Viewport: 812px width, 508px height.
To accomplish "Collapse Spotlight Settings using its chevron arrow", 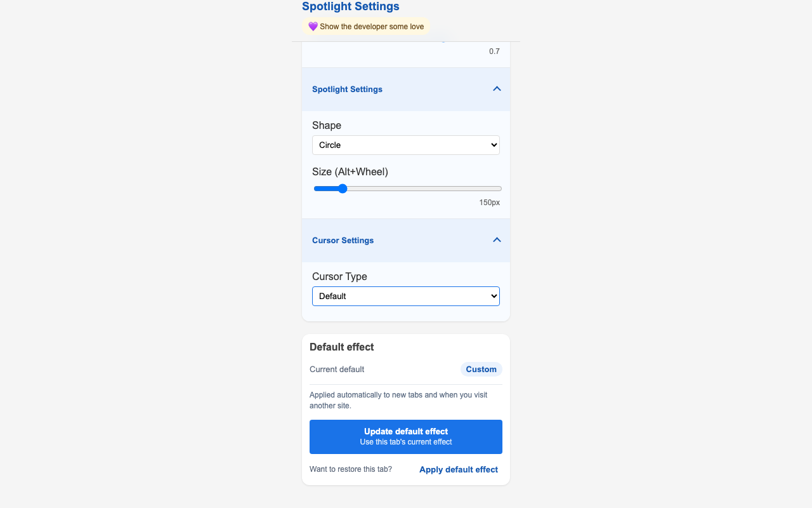I will [497, 89].
